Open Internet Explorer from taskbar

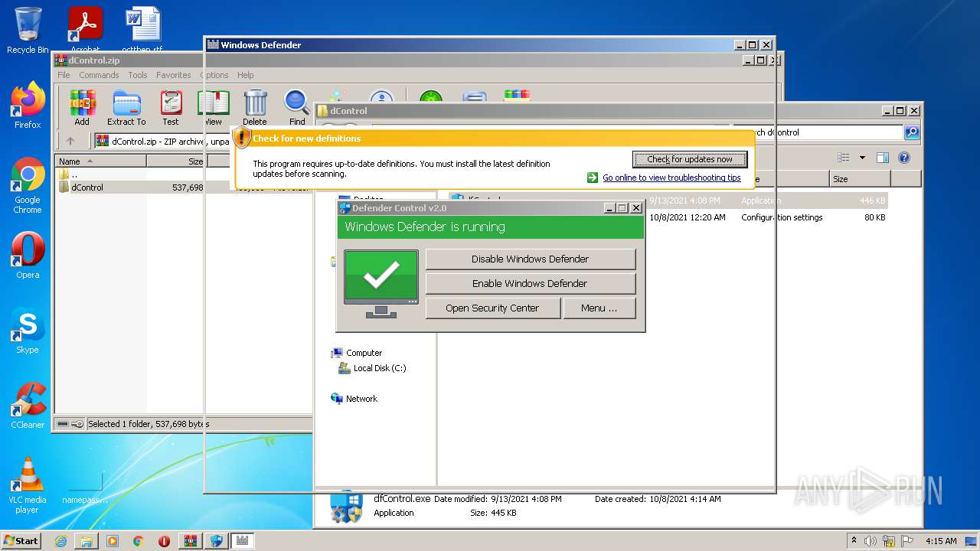click(60, 541)
